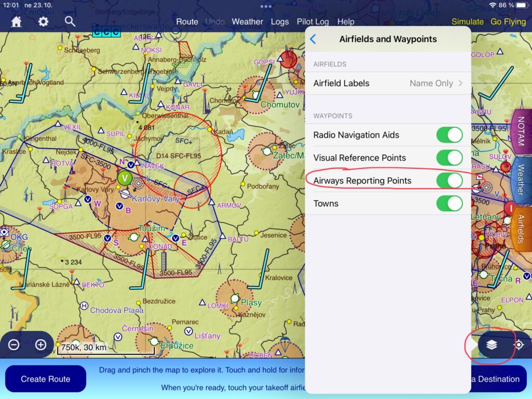Viewport: 532px width, 399px height.
Task: Disable the Radio Navigation Aids switch
Action: coord(449,135)
